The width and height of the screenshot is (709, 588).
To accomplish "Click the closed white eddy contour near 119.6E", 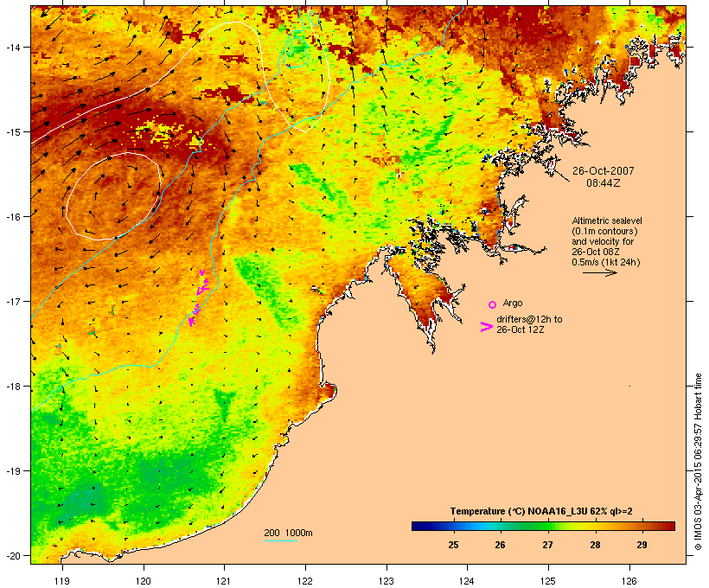I will pos(114,195).
